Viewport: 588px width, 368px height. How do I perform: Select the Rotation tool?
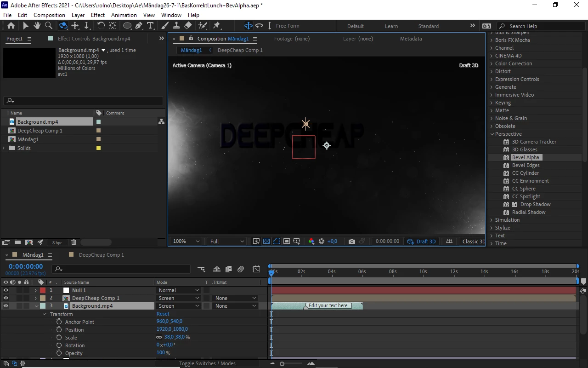101,26
